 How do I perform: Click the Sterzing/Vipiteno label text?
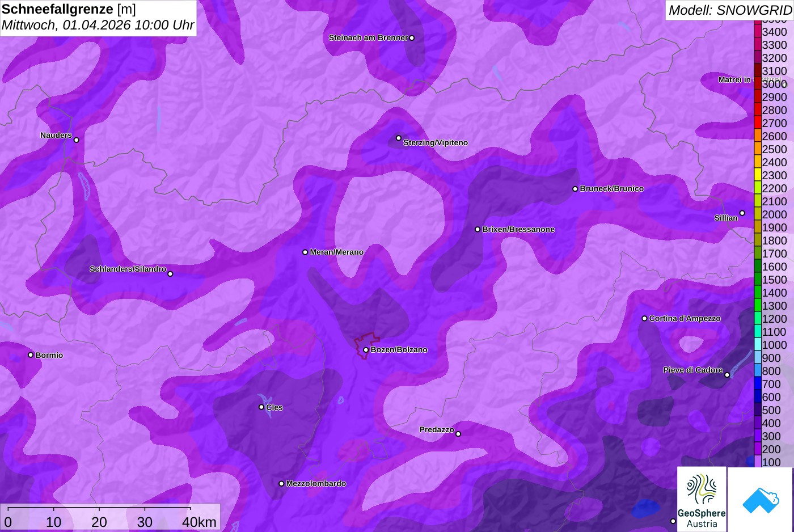[x=436, y=143]
